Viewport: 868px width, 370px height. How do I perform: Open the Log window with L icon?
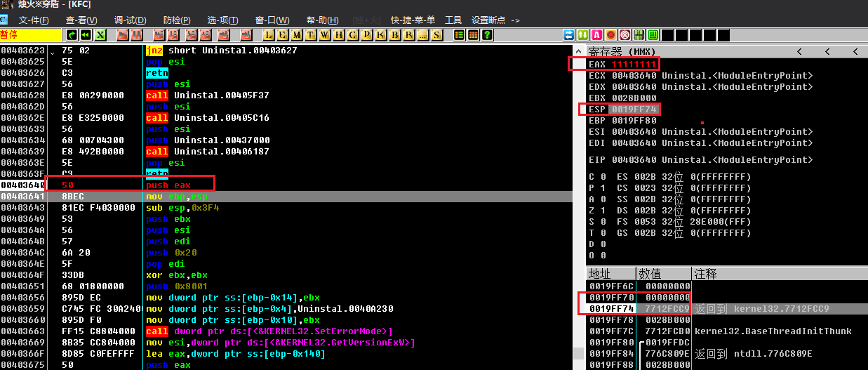point(268,35)
